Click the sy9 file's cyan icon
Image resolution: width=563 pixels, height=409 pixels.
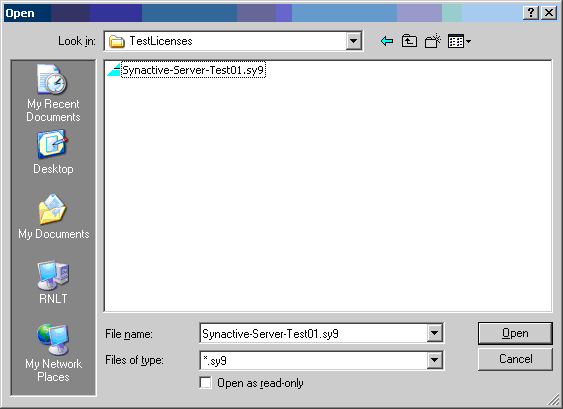click(114, 70)
